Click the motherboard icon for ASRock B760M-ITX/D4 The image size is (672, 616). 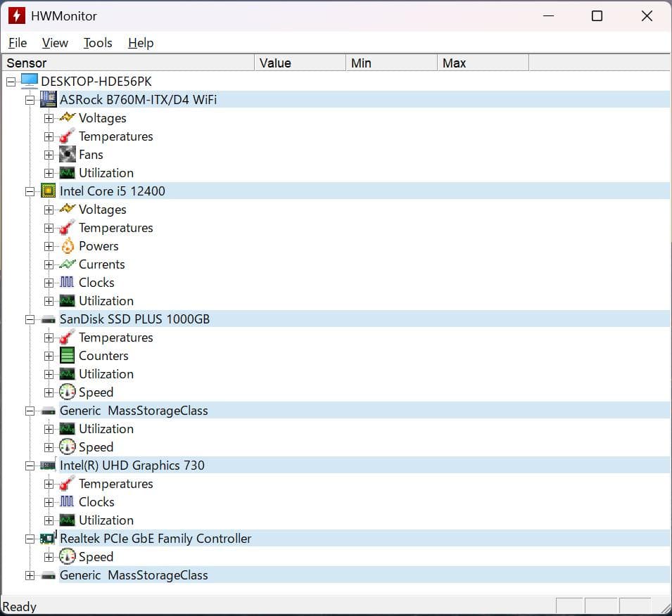tap(48, 99)
